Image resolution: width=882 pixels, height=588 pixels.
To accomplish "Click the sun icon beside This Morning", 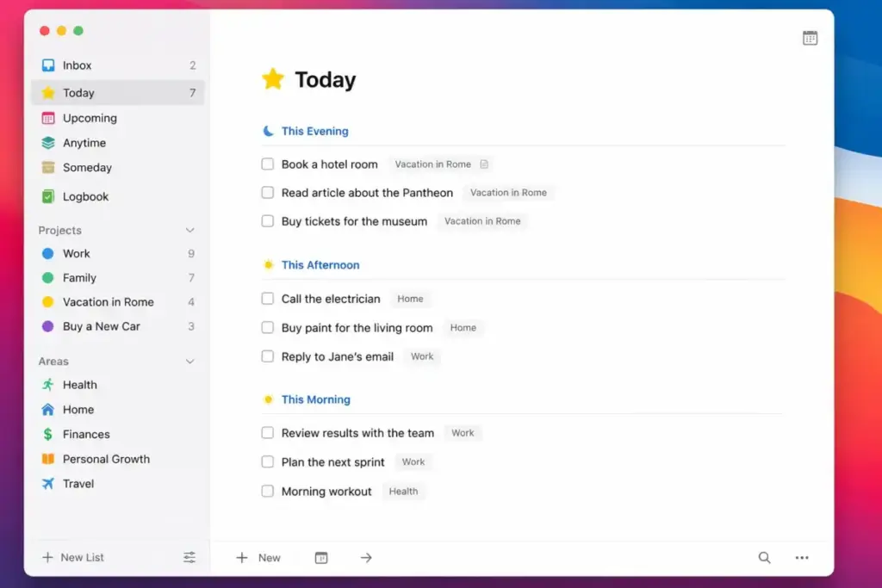I will tap(269, 399).
